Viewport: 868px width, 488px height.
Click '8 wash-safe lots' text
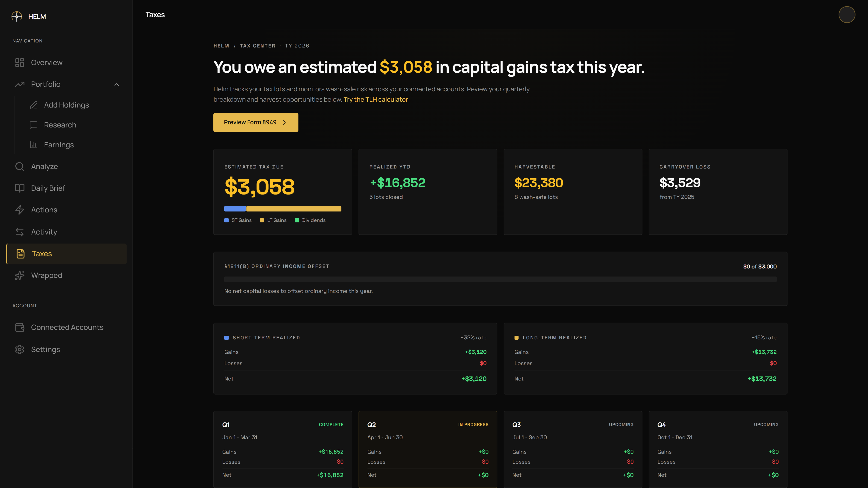tap(536, 197)
